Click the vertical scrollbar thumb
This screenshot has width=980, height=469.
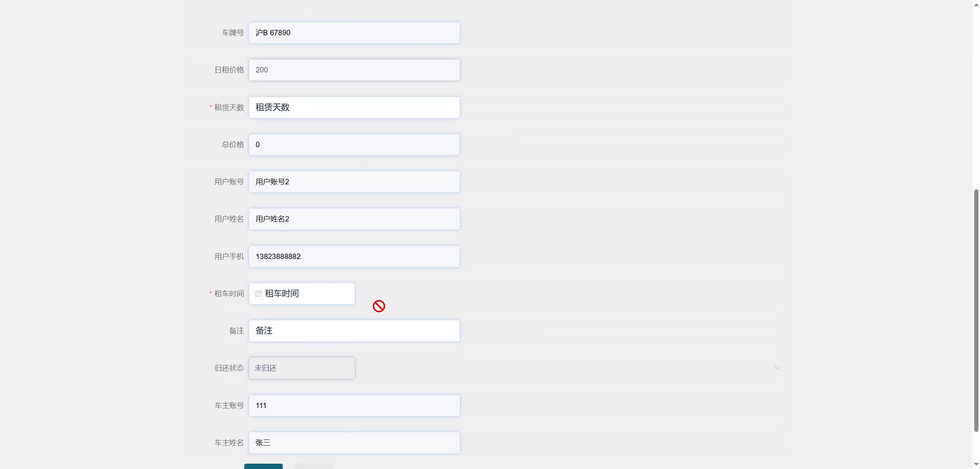976,310
